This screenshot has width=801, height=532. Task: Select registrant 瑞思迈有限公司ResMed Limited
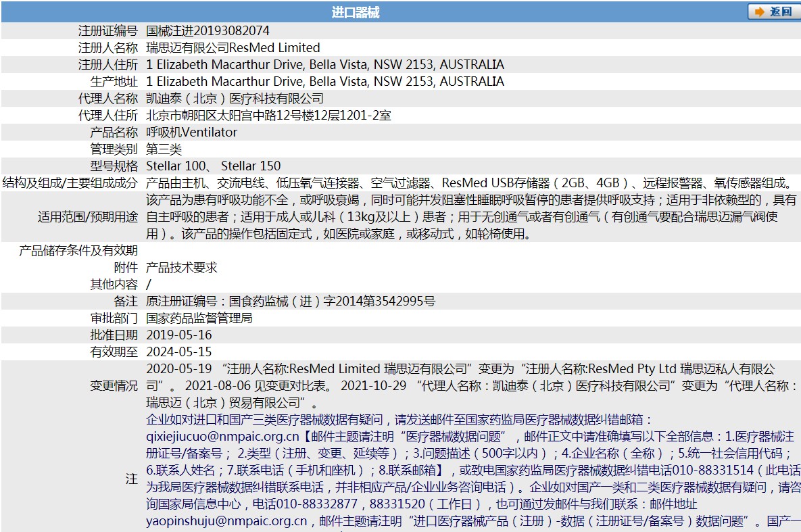233,47
